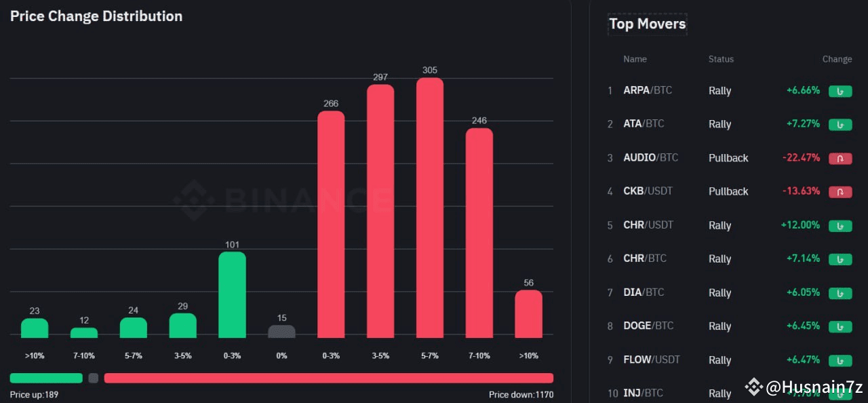
Task: Open the Status column header options
Action: (720, 59)
